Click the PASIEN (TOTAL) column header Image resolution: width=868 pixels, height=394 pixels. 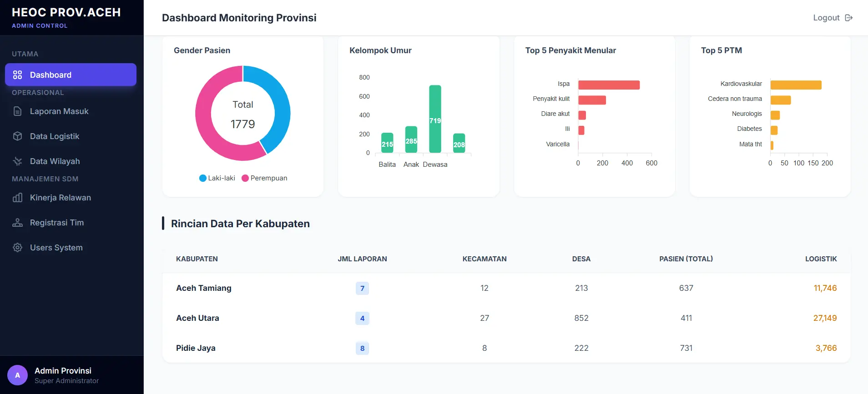(x=686, y=259)
